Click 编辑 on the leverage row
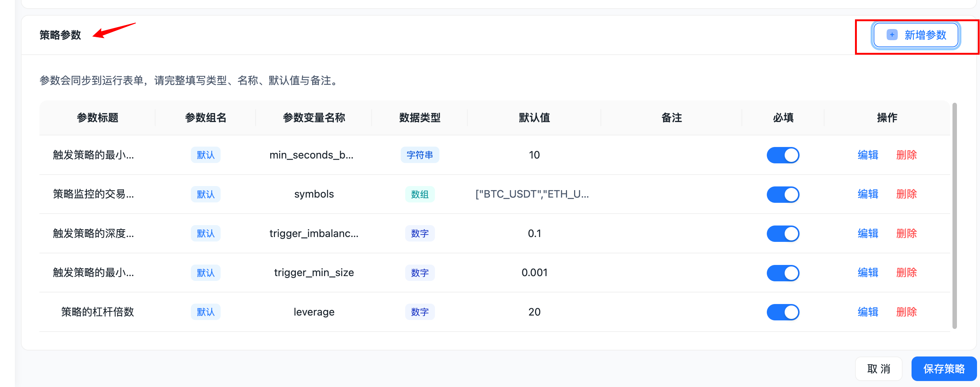The width and height of the screenshot is (980, 387). (868, 312)
